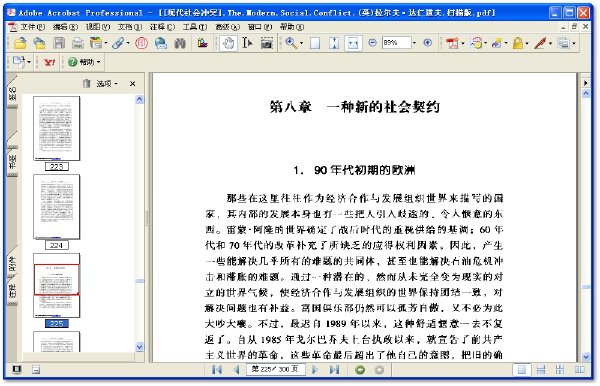Image resolution: width=600 pixels, height=386 pixels.
Task: Expand the Create PDF dropdown arrow
Action: 463,43
